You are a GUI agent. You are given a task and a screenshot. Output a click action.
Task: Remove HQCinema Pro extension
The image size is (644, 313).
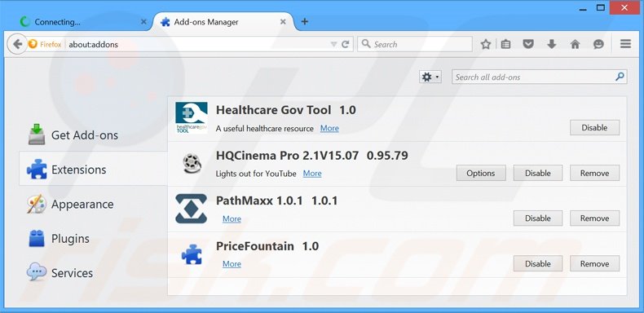594,174
